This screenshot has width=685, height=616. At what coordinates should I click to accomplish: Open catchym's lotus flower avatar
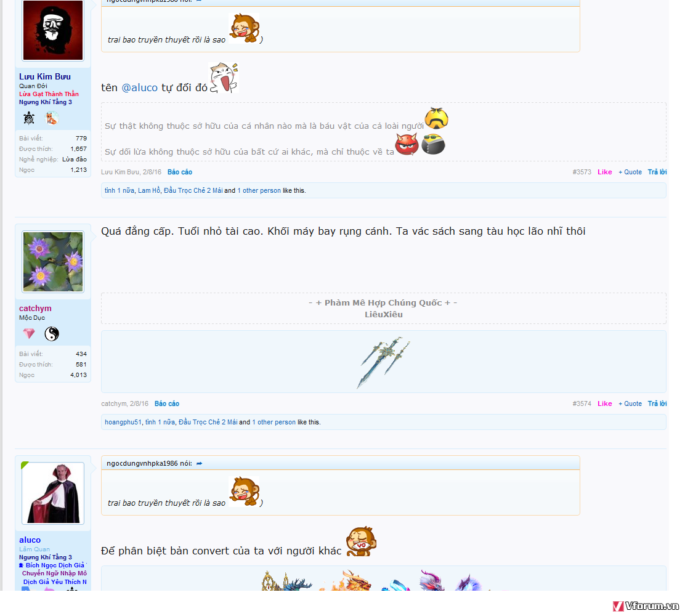pyautogui.click(x=53, y=262)
